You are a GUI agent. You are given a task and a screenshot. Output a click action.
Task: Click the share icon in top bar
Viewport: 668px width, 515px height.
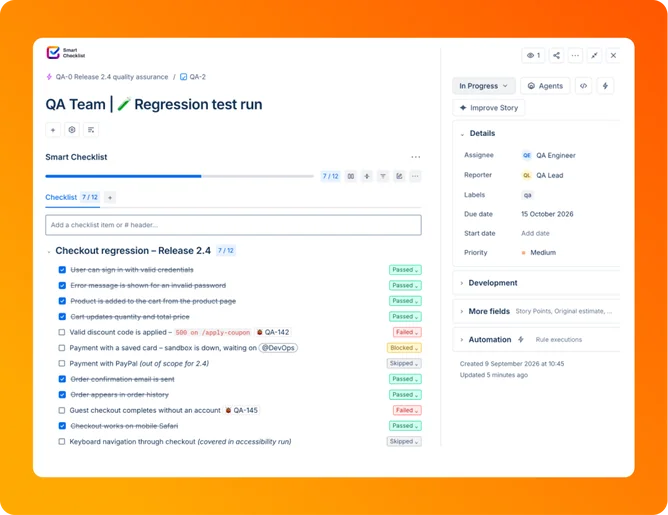pyautogui.click(x=556, y=55)
